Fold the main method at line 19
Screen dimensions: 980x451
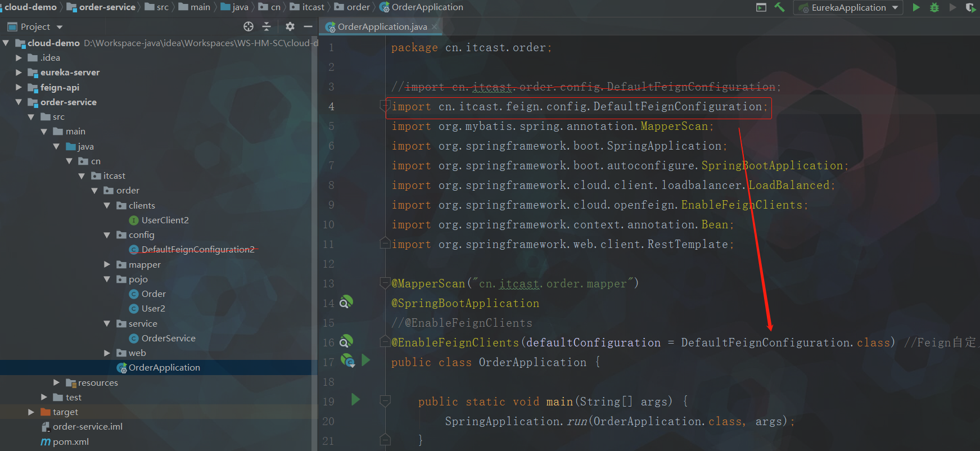385,401
